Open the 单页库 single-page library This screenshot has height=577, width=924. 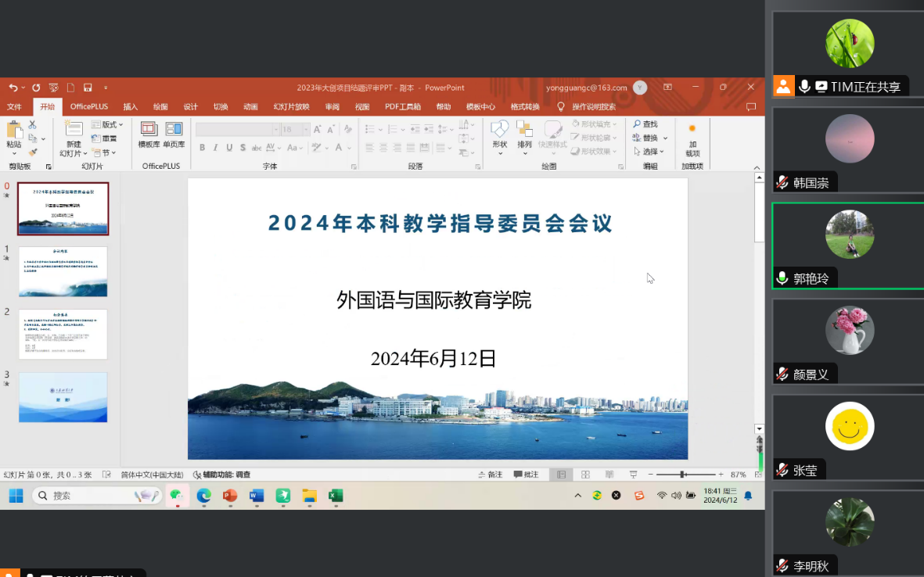(x=174, y=130)
